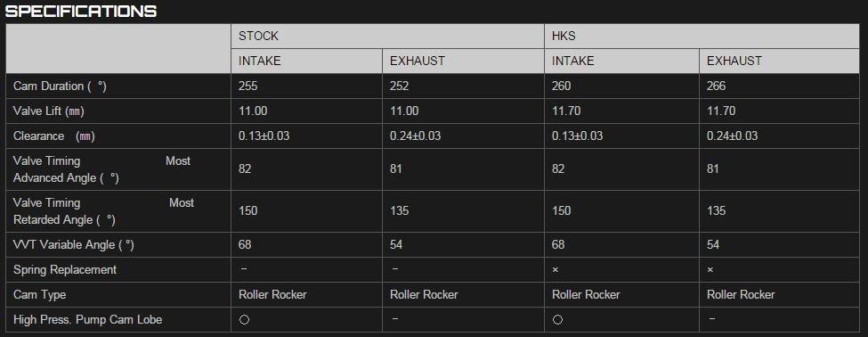Click the Valve Lift row label
Screen dimensions: 868x337
coord(49,111)
